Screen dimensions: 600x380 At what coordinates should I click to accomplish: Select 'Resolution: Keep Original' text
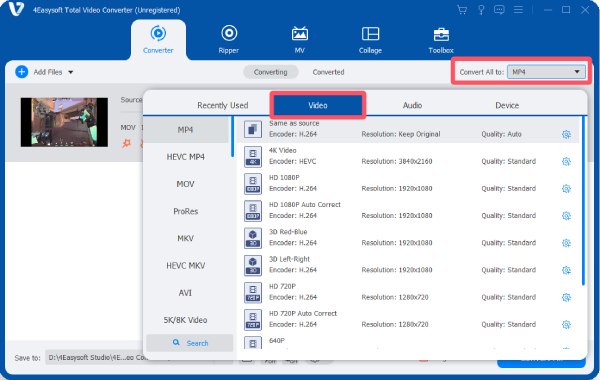[401, 134]
